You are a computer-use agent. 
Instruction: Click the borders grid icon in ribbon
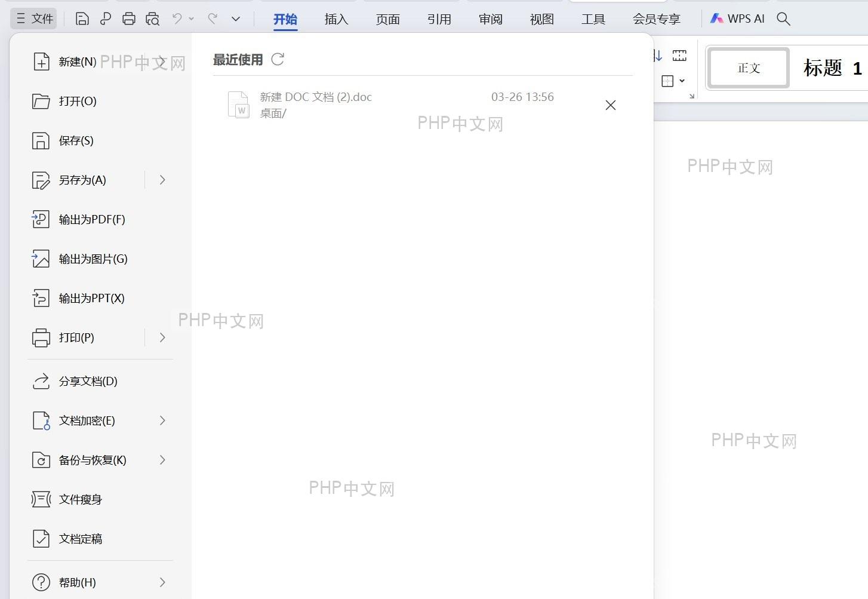click(x=668, y=81)
